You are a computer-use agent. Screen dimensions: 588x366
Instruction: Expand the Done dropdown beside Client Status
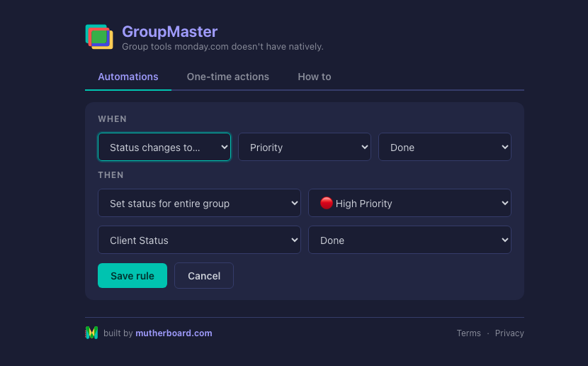coord(409,240)
